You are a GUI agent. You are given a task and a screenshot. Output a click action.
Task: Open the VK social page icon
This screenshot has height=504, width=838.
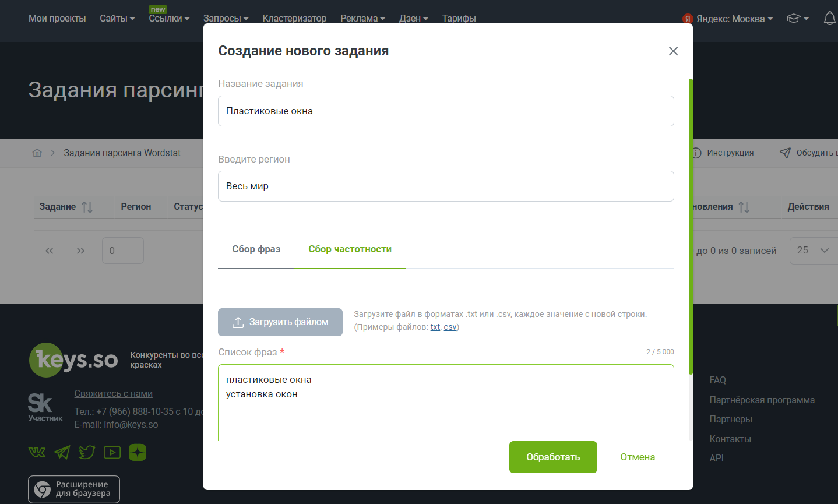[x=37, y=452]
